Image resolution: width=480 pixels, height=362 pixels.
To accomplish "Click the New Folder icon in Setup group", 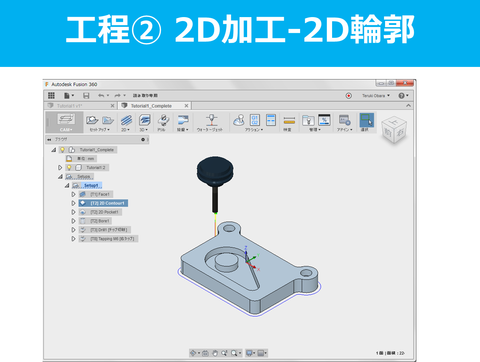I will tap(108, 120).
